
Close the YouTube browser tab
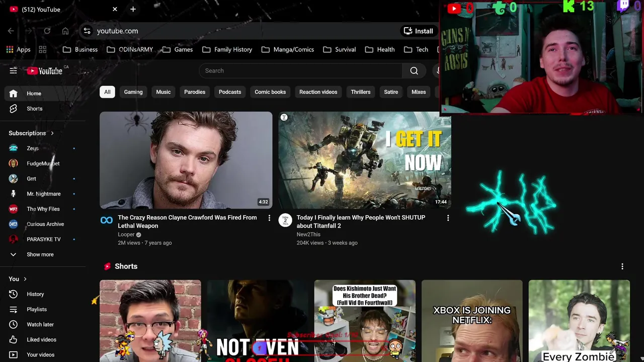pos(115,9)
